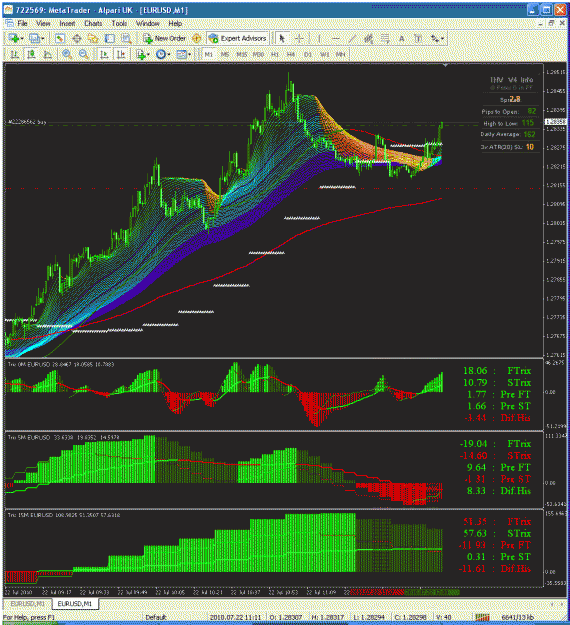570x625 pixels.
Task: Open the Window menu
Action: click(147, 24)
